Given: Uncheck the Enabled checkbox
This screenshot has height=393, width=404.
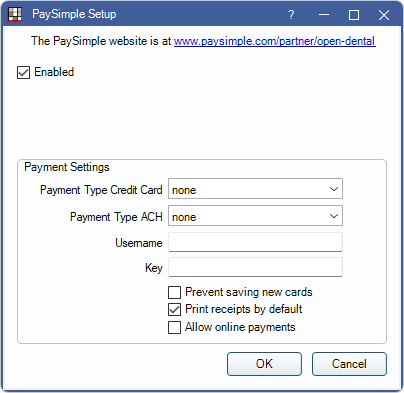Looking at the screenshot, I should (x=23, y=72).
